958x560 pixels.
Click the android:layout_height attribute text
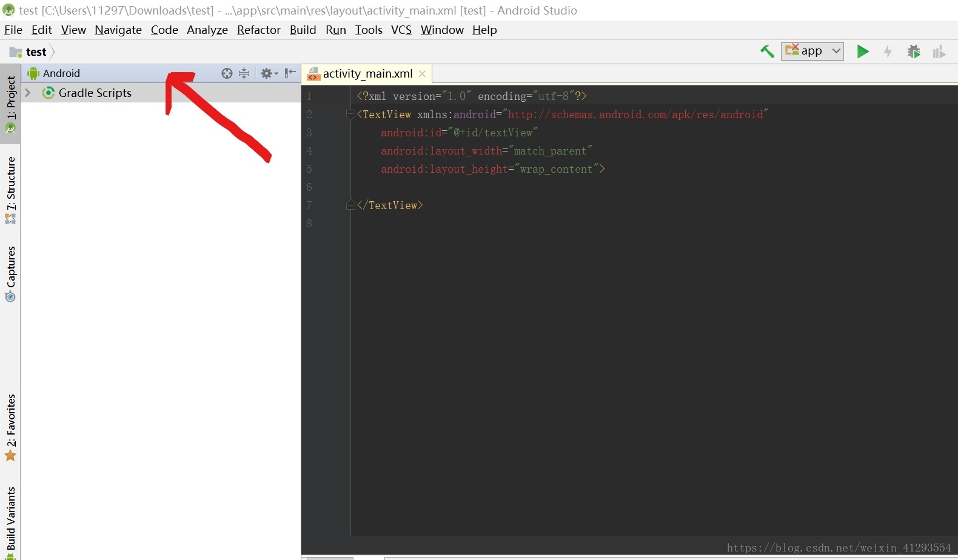(444, 169)
